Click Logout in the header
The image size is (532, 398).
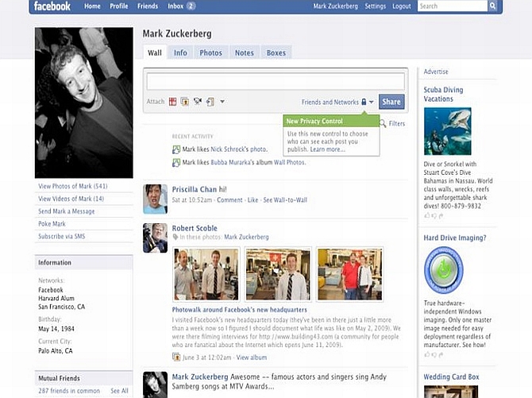[401, 6]
